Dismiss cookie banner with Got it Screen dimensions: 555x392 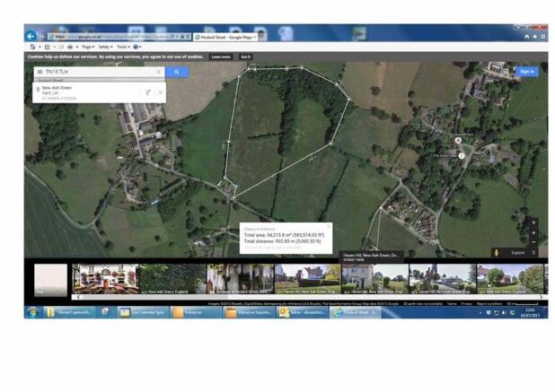(x=245, y=57)
